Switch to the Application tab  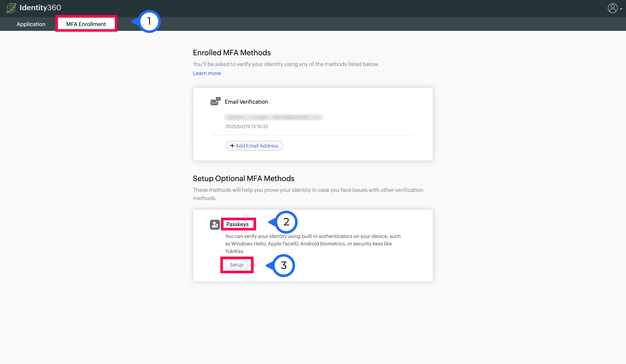click(x=31, y=24)
